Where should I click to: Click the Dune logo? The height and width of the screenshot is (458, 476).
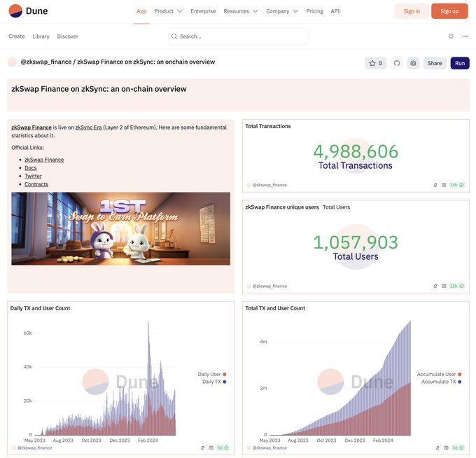point(28,11)
